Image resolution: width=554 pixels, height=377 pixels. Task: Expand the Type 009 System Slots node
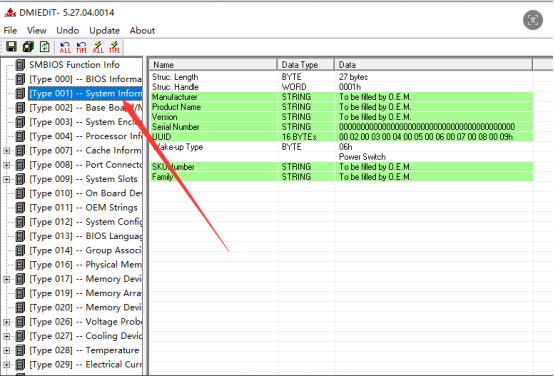[6, 179]
